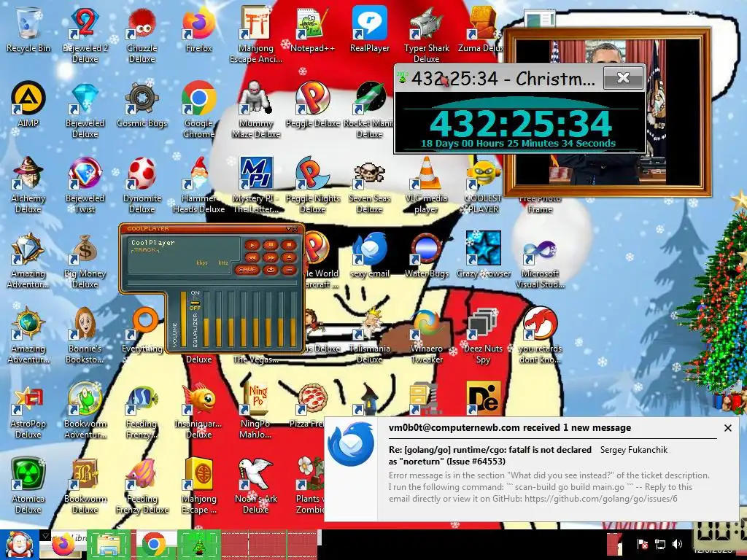Click Stop in CoolPlayer
This screenshot has width=747, height=560.
288,245
